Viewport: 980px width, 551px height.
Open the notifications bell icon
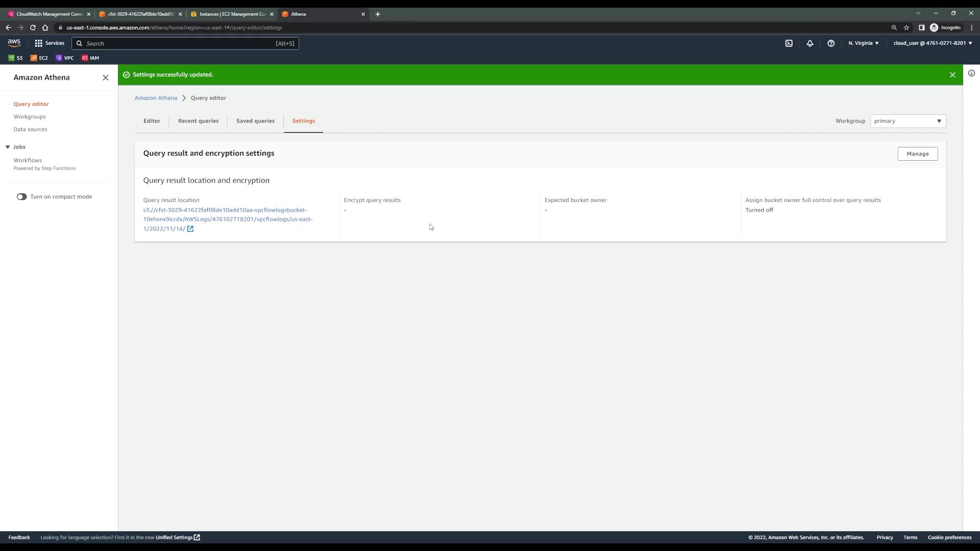810,43
